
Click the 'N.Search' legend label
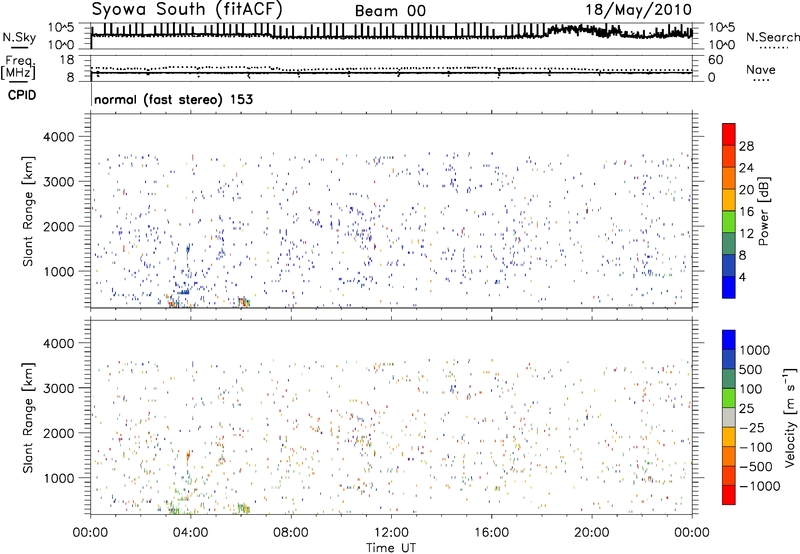(x=772, y=37)
